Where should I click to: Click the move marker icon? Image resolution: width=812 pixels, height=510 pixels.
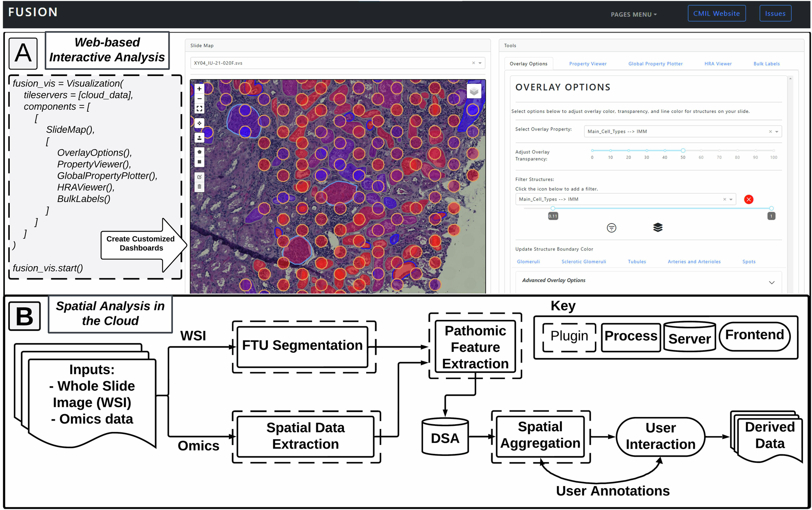[x=199, y=123]
